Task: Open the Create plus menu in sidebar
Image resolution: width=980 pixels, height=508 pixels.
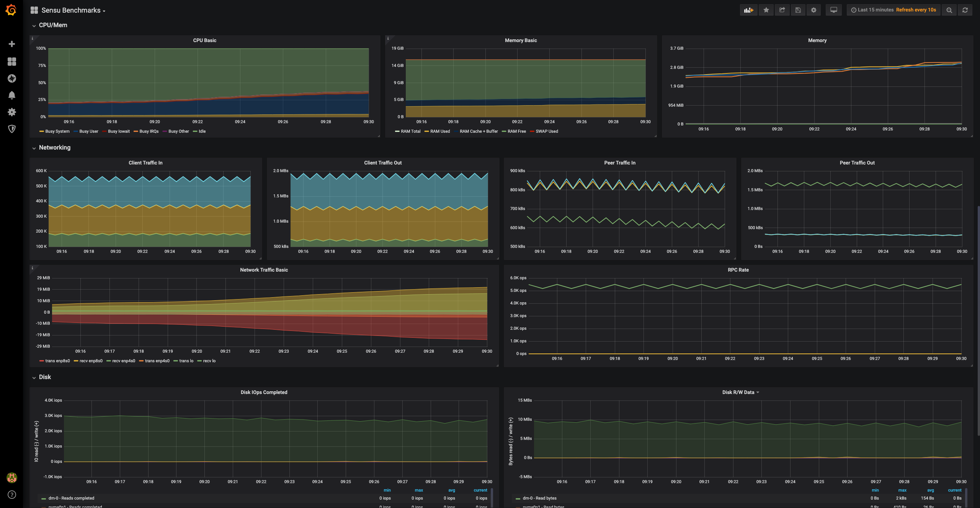Action: click(12, 44)
